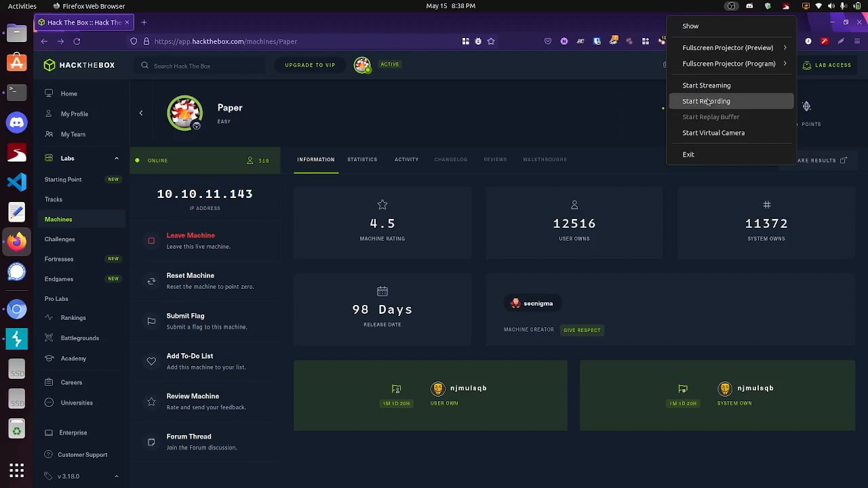Select Start Recording in the tray menu
This screenshot has height=488, width=868.
[731, 101]
